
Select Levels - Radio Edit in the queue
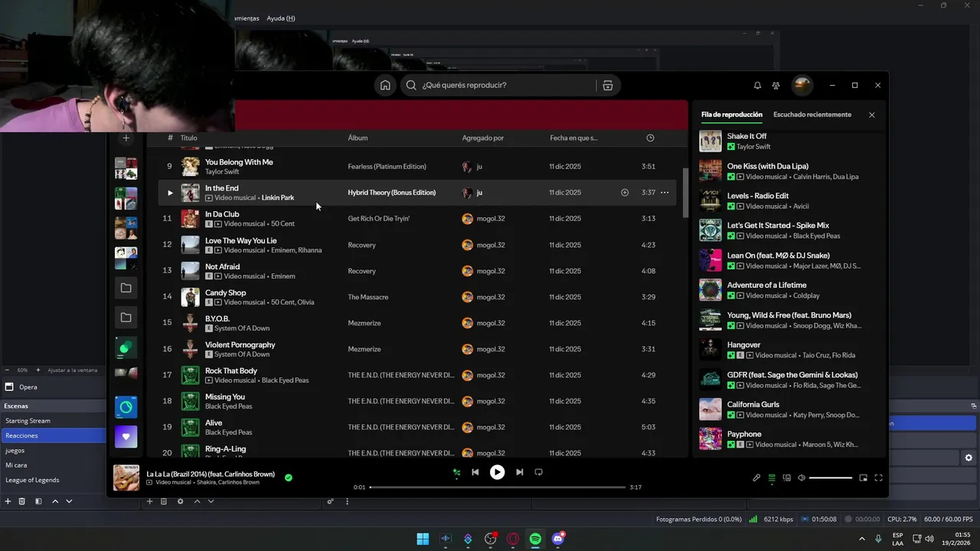[789, 201]
